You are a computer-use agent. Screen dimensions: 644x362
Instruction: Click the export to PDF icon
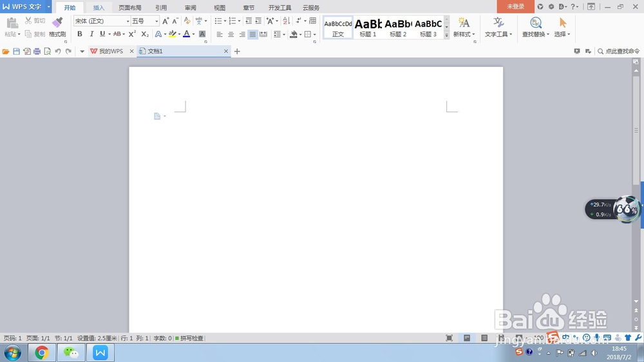tap(26, 52)
